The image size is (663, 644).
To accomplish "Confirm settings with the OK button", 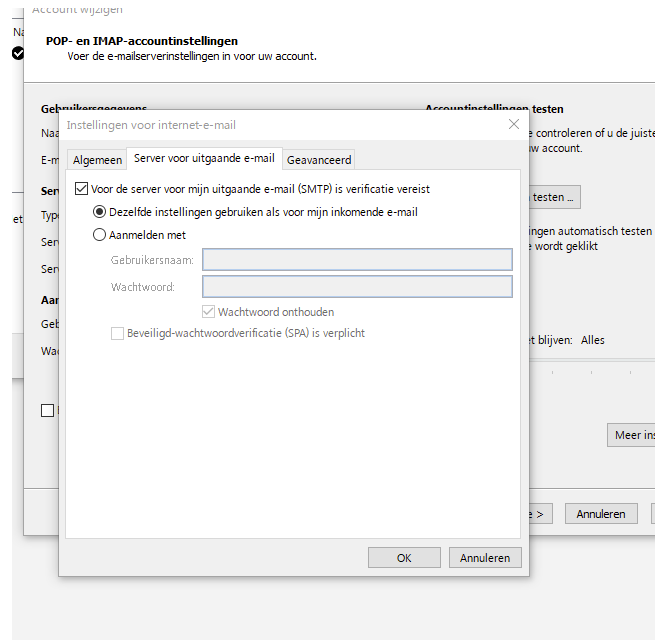I will click(404, 558).
